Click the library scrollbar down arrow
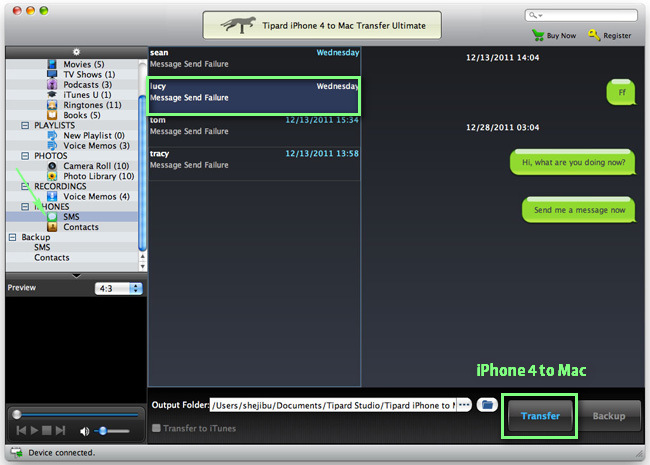 (x=142, y=266)
